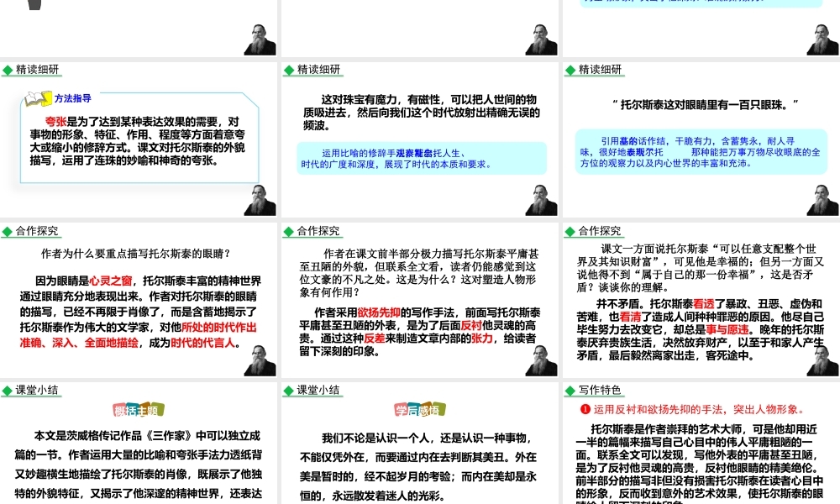Click the green diamond on the 心灵之窗 slide
This screenshot has width=840, height=504.
coord(8,231)
